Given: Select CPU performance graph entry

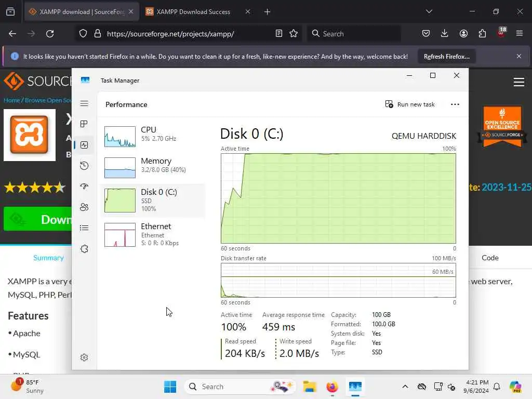Looking at the screenshot, I should [153, 137].
